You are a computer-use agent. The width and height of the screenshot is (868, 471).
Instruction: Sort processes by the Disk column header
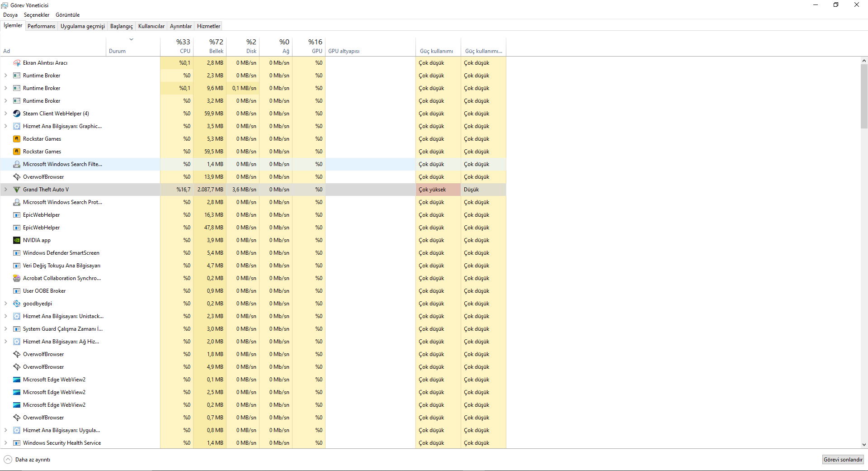click(243, 46)
